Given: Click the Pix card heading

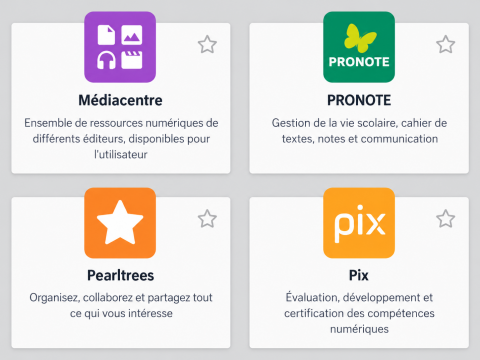Looking at the screenshot, I should coord(359,275).
